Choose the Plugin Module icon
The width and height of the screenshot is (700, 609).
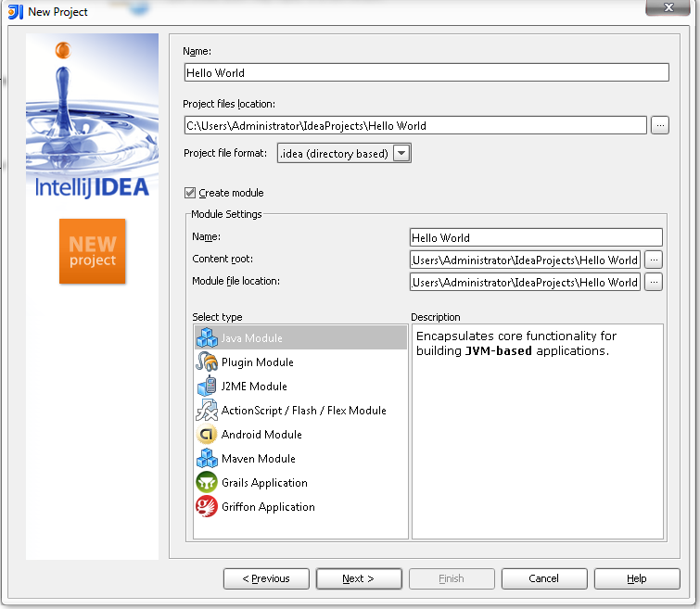click(x=207, y=362)
